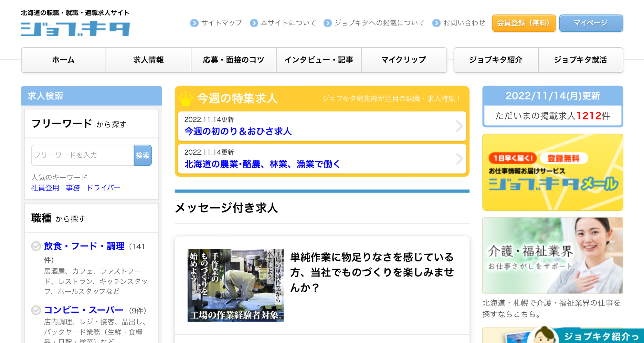
Task: Go to the ホーム tab
Action: click(63, 60)
